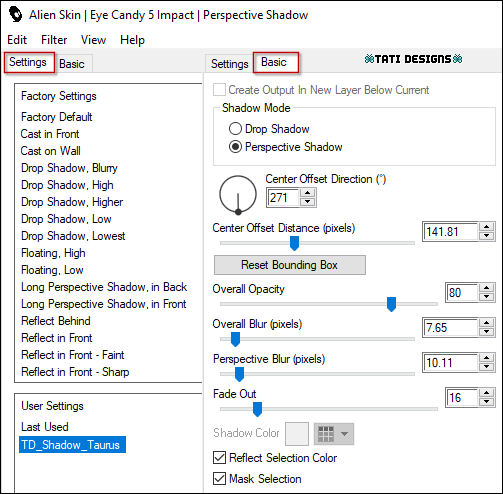503x494 pixels.
Task: Click the Reset Bounding Box button
Action: click(290, 265)
